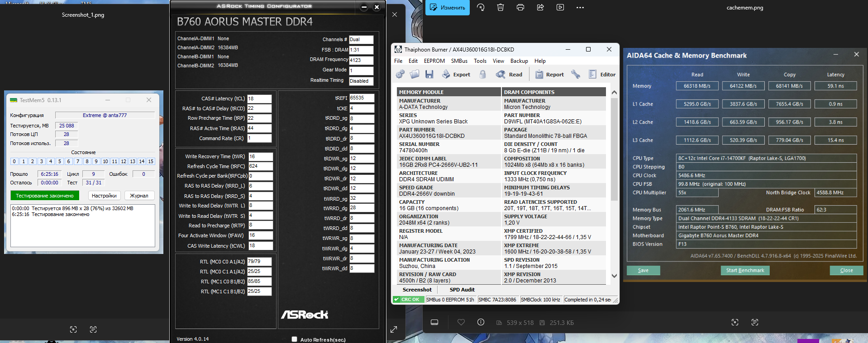Click the Refresh Cycle Time (tRFC) field
This screenshot has width=868, height=343.
click(x=261, y=166)
